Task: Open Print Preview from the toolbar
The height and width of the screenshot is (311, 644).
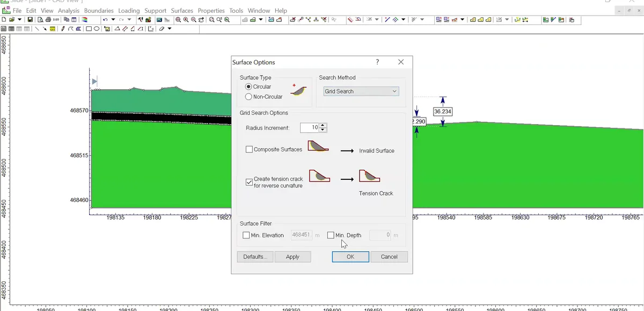Action: point(40,19)
